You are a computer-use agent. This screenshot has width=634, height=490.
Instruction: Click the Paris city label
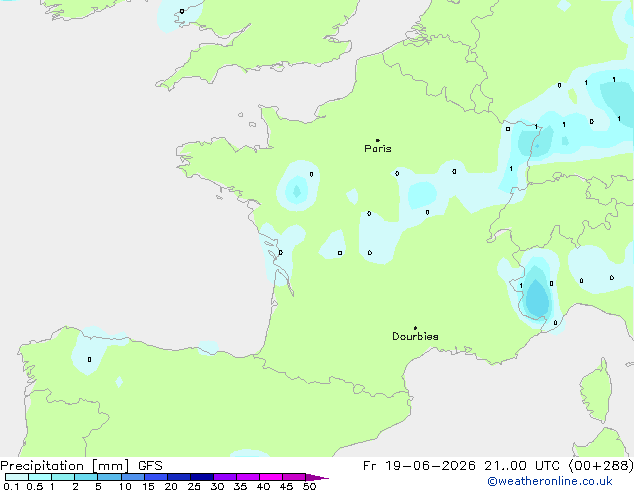point(378,148)
